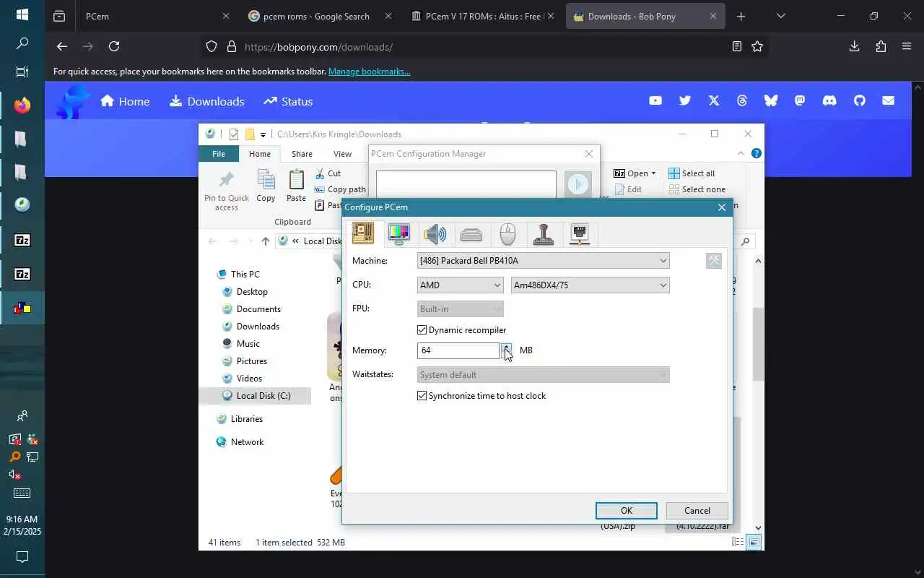Toggle the Dynamic recompiler checkbox
Image resolution: width=924 pixels, height=578 pixels.
422,330
